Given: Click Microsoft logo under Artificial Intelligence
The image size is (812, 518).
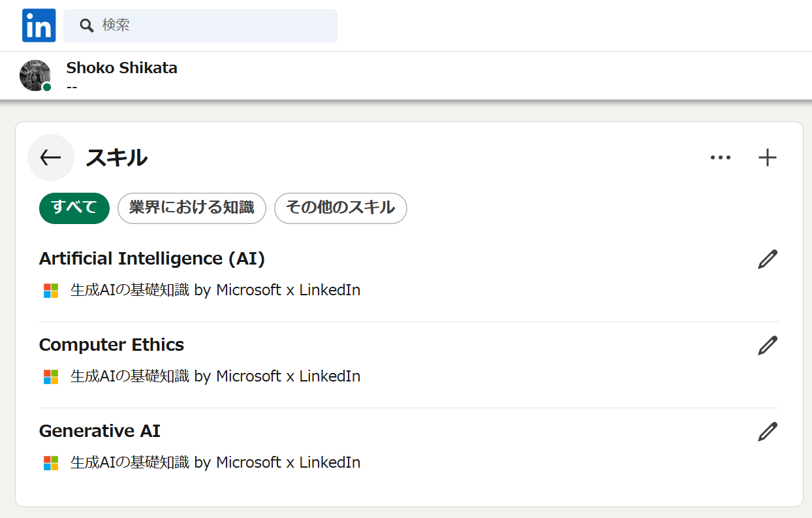Looking at the screenshot, I should point(51,291).
